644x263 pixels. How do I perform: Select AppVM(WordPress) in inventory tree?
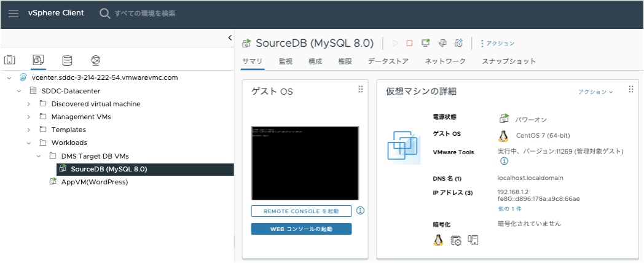pyautogui.click(x=95, y=182)
